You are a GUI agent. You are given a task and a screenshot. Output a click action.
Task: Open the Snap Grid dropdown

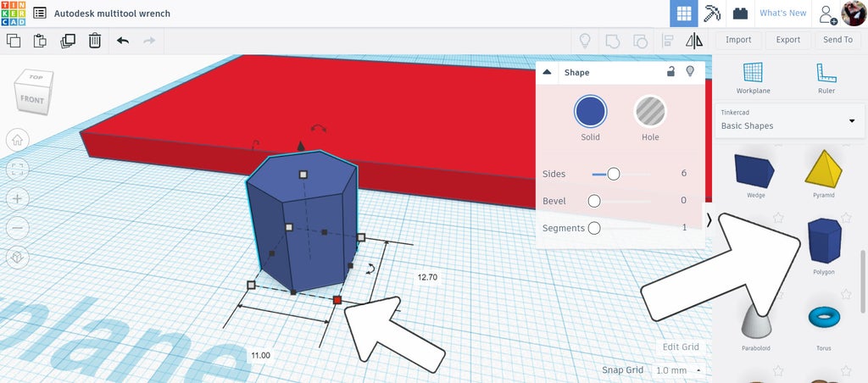pos(679,369)
